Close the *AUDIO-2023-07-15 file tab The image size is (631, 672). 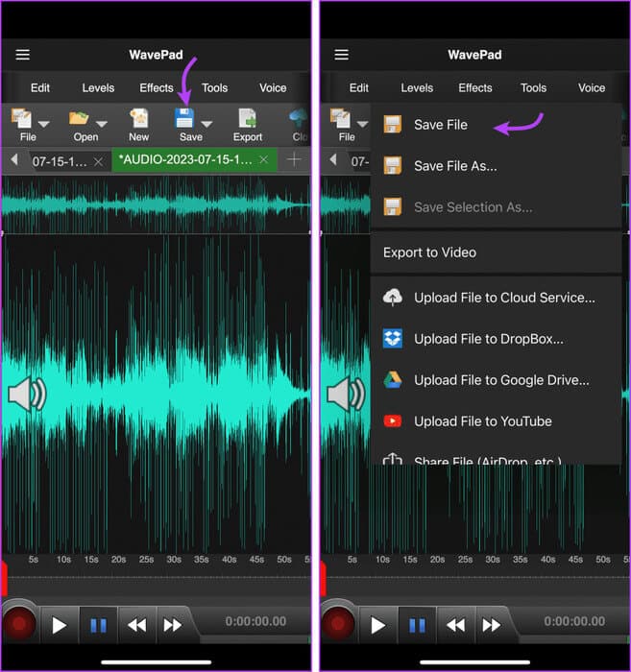[264, 159]
